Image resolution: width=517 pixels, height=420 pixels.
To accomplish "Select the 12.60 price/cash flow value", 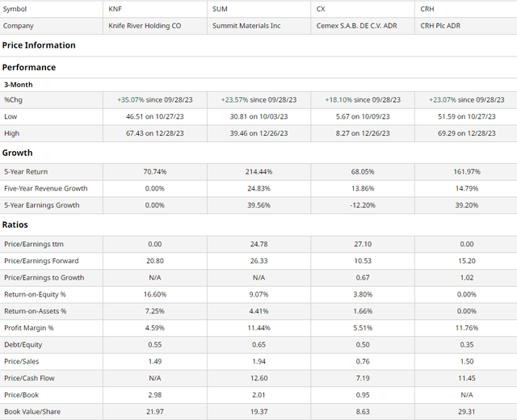I will click(258, 378).
